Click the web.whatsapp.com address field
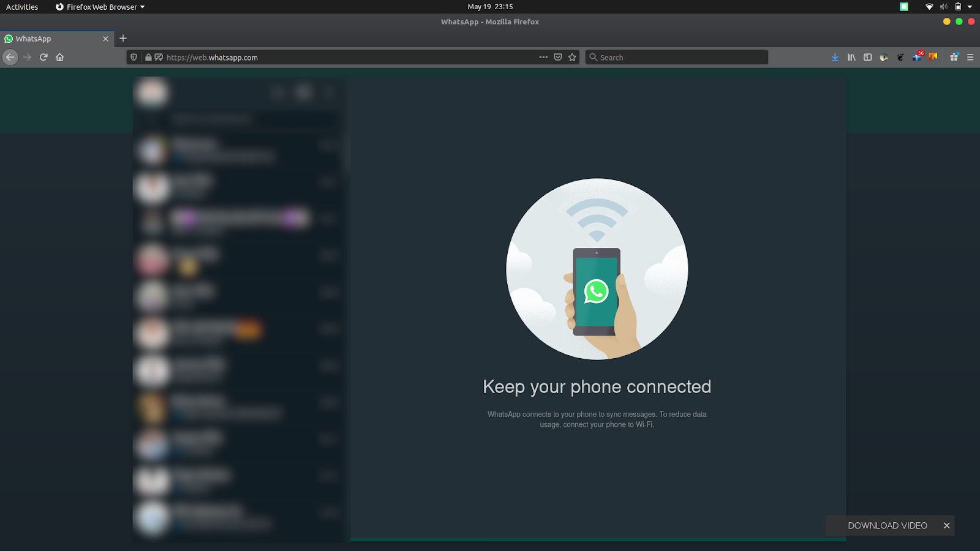The image size is (980, 551). pos(349,57)
